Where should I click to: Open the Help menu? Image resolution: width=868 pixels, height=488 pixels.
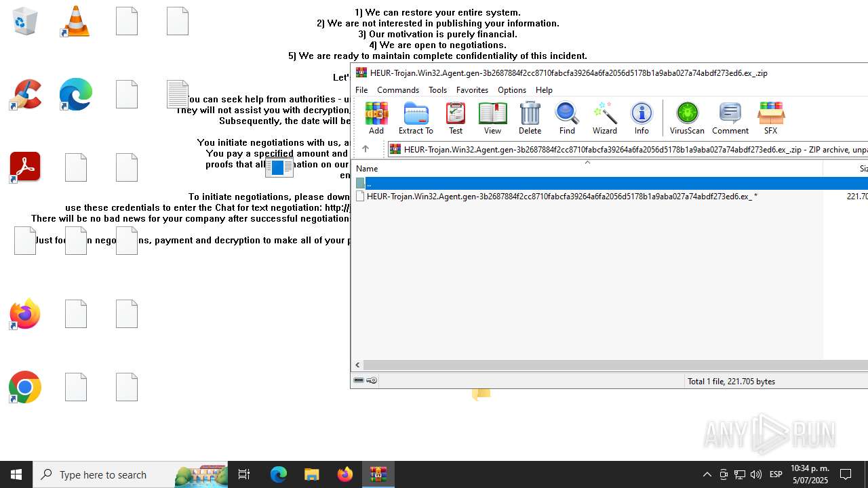pyautogui.click(x=544, y=89)
